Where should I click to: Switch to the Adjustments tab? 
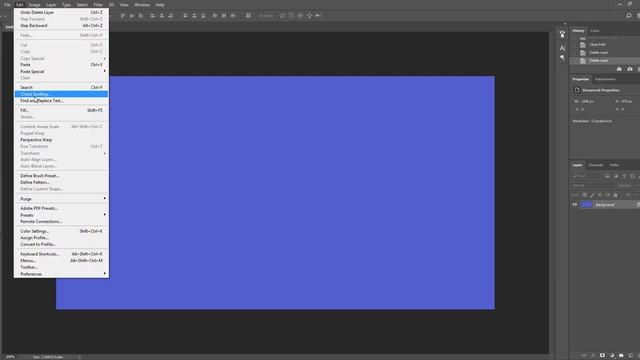coord(605,79)
